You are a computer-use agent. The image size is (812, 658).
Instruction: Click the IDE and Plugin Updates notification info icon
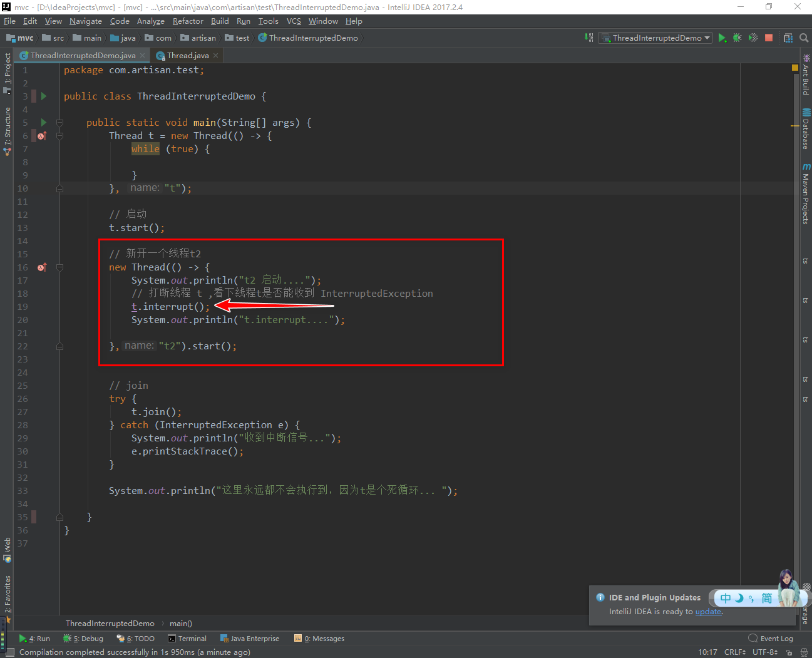pos(600,597)
